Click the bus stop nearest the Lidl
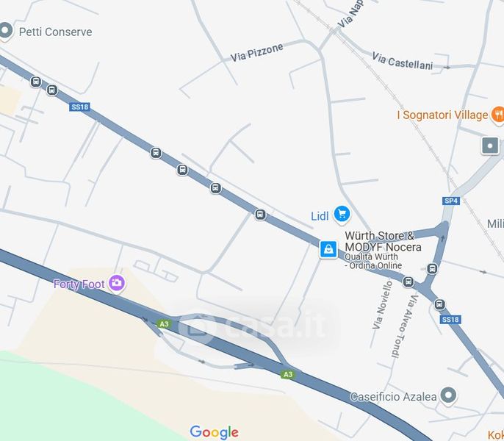 (x=260, y=214)
